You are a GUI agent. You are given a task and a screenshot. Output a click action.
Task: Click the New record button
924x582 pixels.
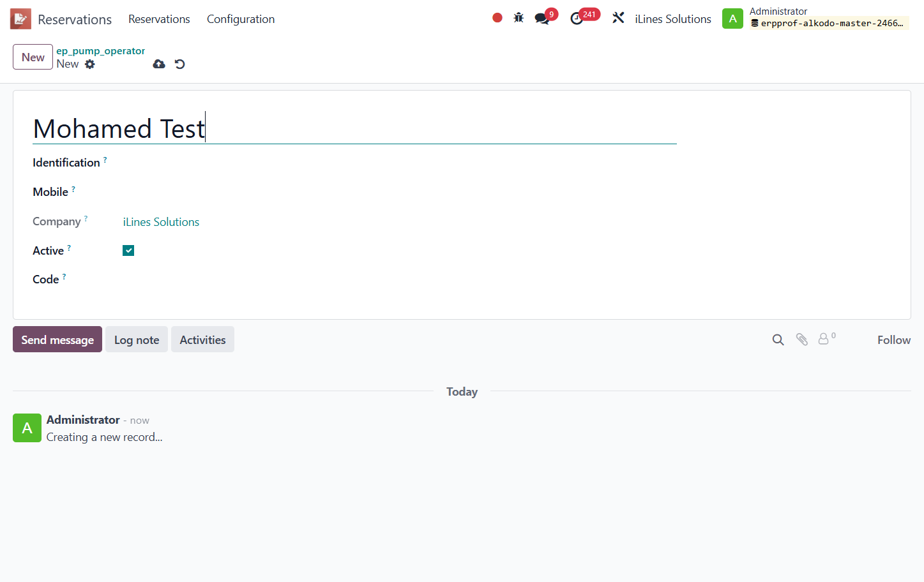click(33, 57)
